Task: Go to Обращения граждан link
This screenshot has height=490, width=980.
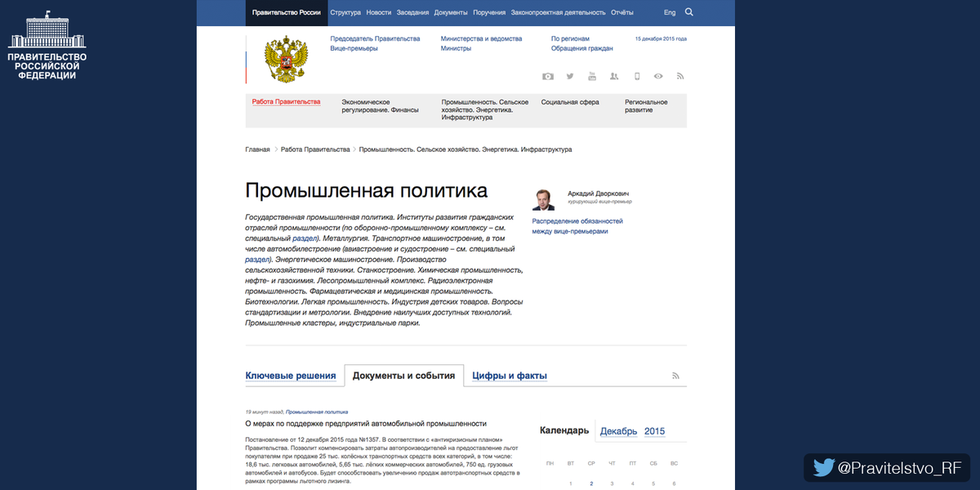Action: 581,48
